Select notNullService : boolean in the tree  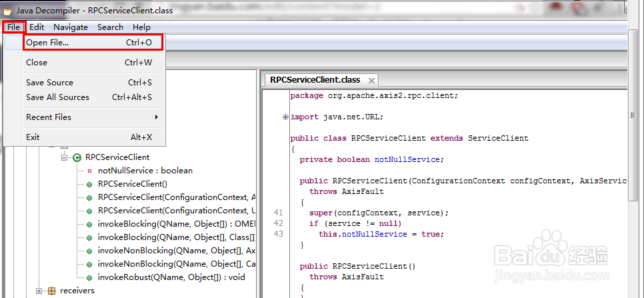[145, 171]
